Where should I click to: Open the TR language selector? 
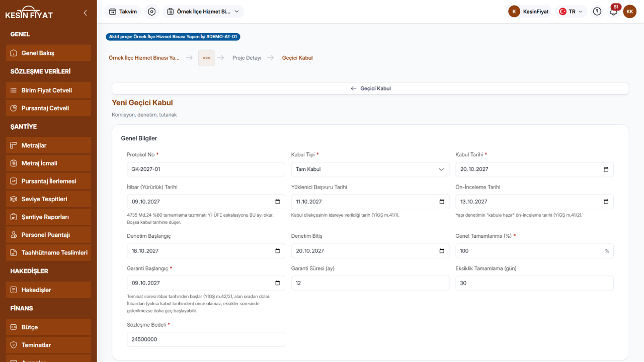click(x=571, y=12)
